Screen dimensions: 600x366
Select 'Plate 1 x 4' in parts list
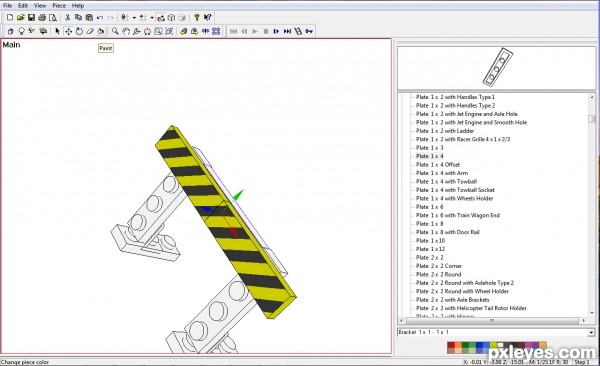pos(430,156)
